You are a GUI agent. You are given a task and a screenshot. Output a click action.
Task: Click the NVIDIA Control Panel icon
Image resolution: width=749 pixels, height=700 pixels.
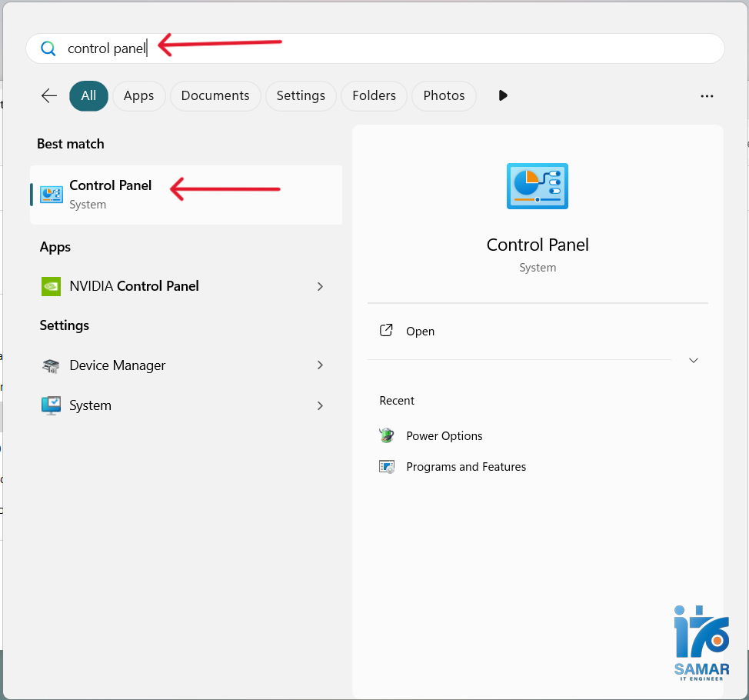51,286
